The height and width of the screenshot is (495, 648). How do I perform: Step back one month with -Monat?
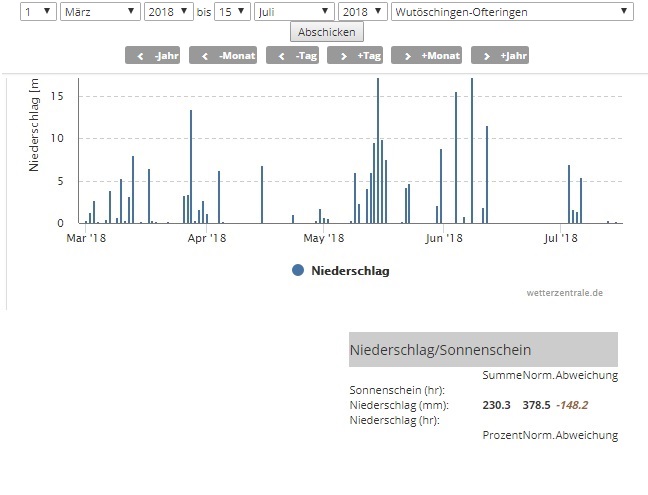point(220,55)
